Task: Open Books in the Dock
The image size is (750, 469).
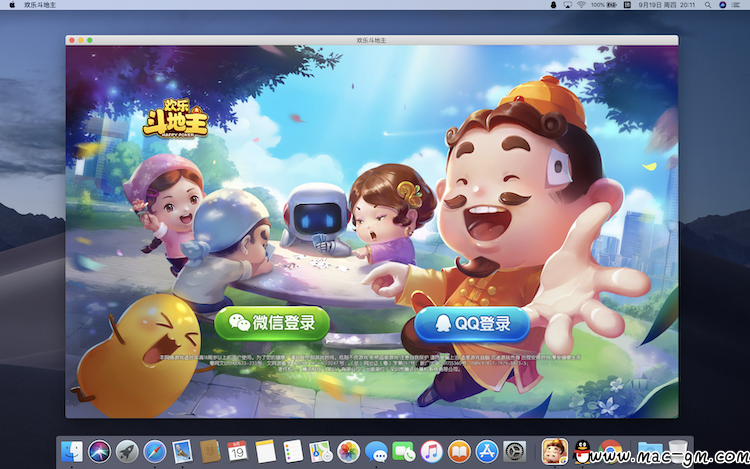Action: pyautogui.click(x=459, y=451)
